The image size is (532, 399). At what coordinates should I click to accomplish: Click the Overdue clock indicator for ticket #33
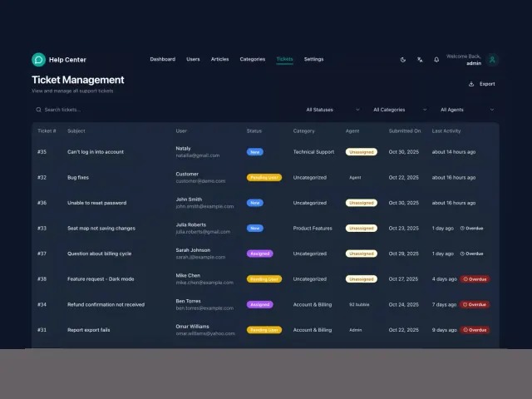(471, 229)
